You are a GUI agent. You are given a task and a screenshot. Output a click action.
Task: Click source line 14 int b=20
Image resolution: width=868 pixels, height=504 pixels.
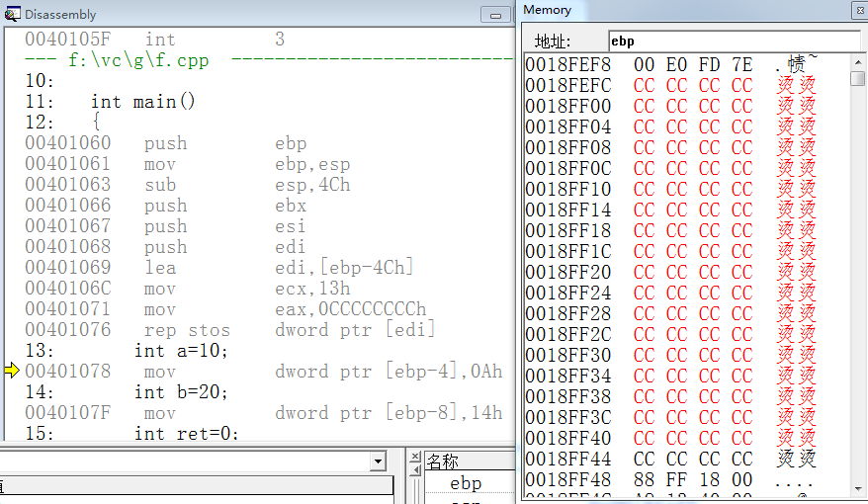click(x=127, y=391)
